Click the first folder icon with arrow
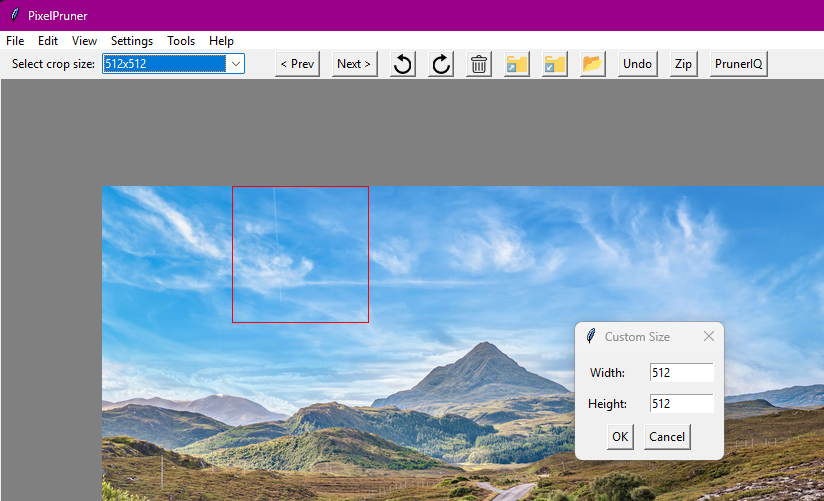Viewport: 824px width, 501px height. tap(517, 64)
